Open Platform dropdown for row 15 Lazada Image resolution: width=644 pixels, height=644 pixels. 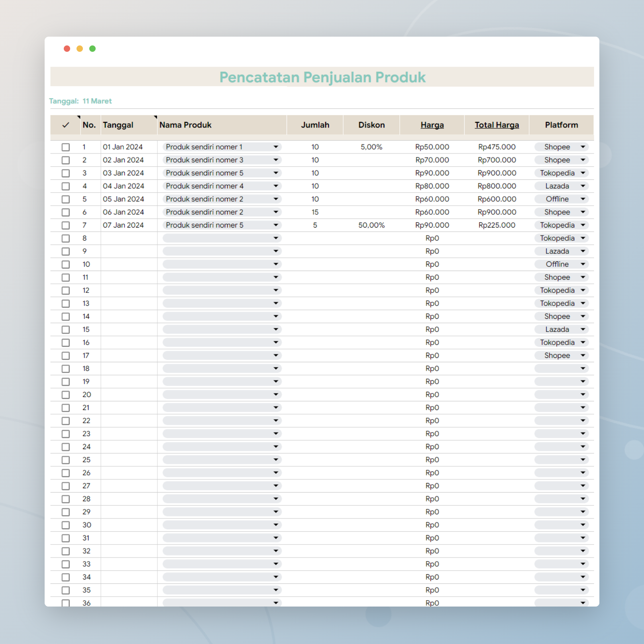(x=562, y=330)
